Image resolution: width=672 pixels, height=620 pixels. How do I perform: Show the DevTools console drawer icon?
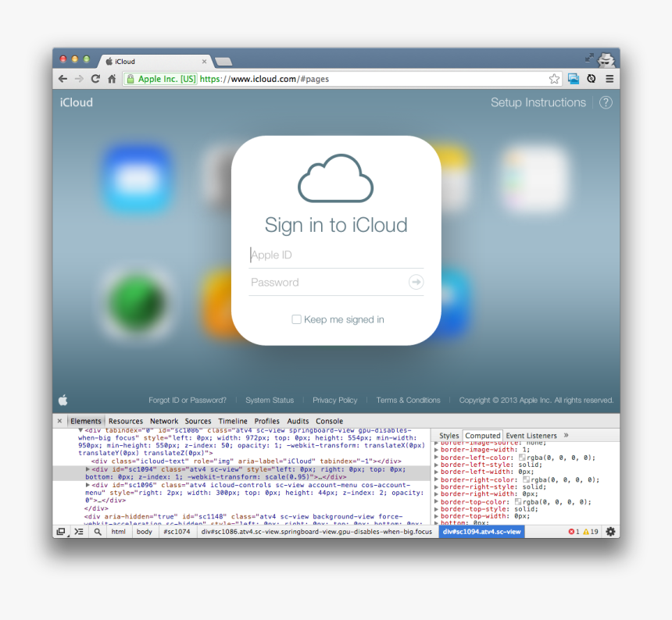[x=79, y=532]
